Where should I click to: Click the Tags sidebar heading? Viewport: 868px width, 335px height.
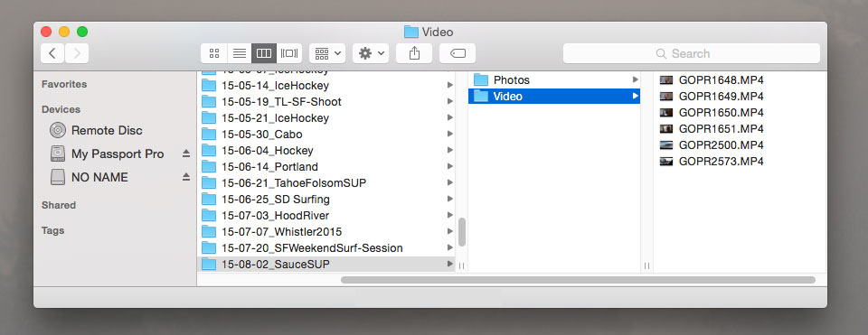coord(52,230)
